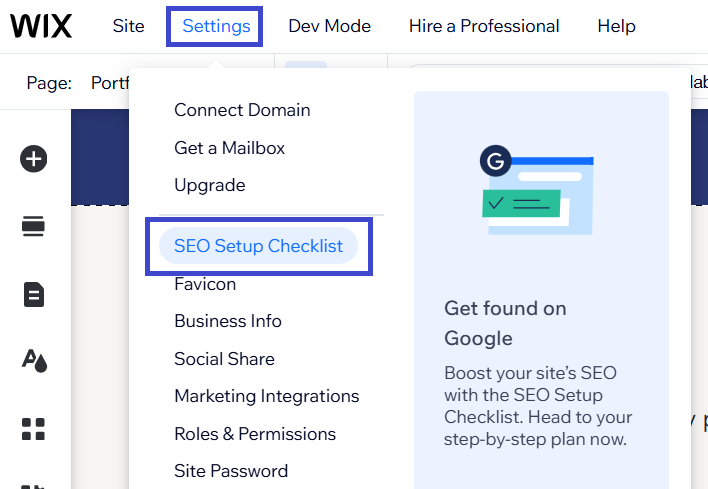Click the Wix logo
Image resolution: width=708 pixels, height=489 pixels.
[41, 26]
